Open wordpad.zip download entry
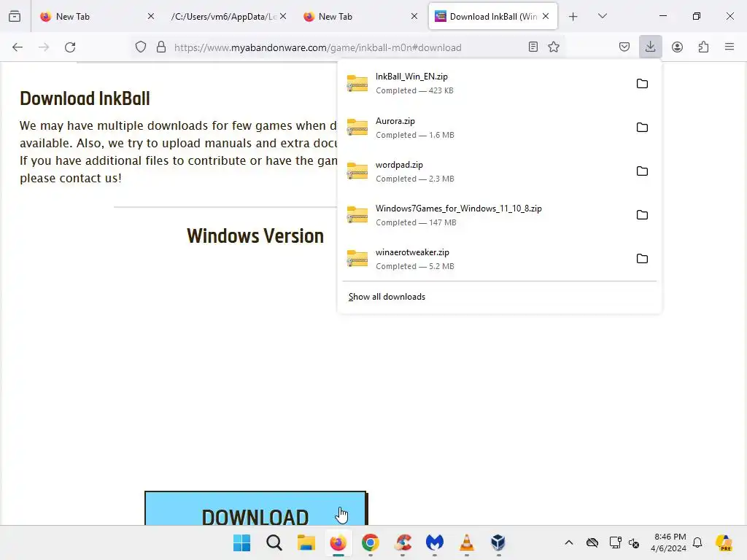The image size is (747, 560). tap(486, 171)
